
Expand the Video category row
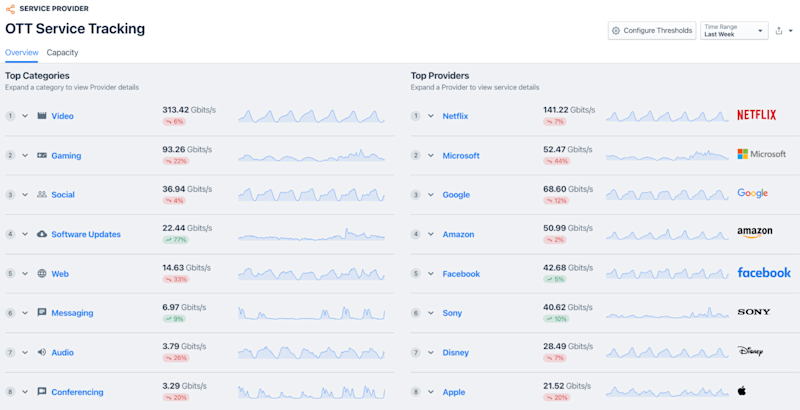point(25,116)
